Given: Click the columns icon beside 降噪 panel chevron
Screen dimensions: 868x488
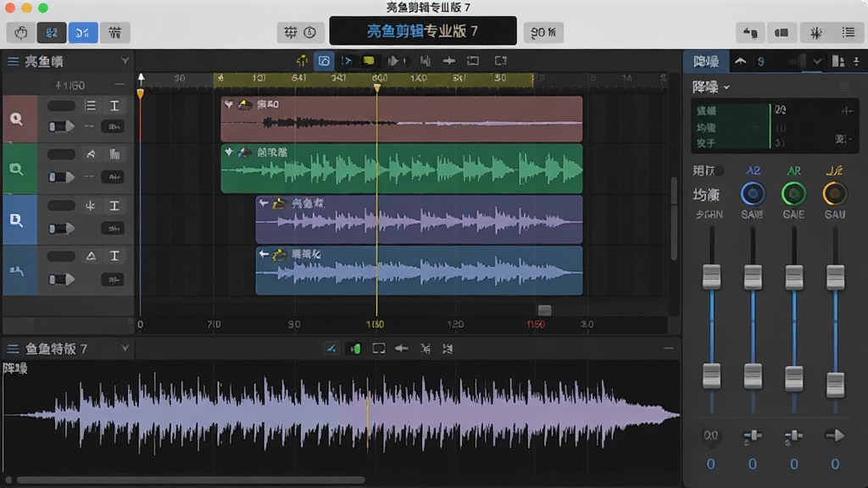Looking at the screenshot, I should 838,61.
